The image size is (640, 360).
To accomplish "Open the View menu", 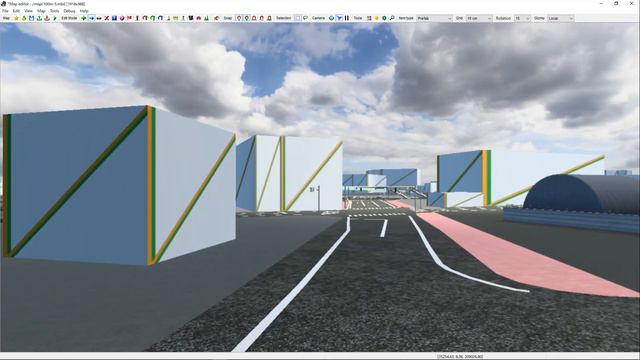I will coord(28,11).
